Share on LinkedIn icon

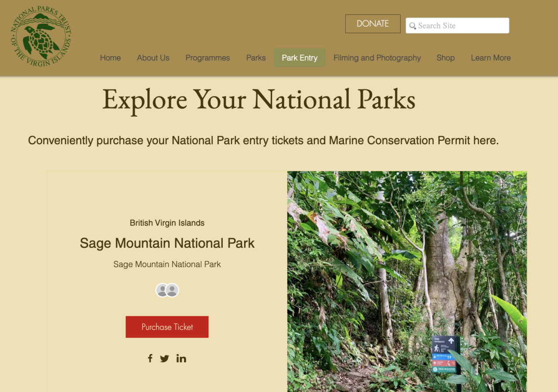[x=181, y=358]
